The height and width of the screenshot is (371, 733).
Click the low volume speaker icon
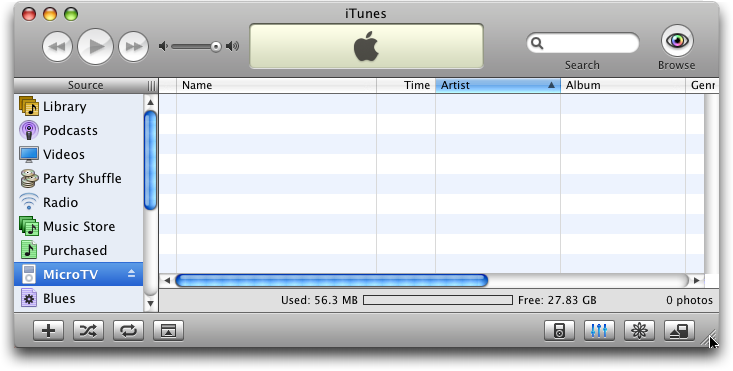(163, 46)
